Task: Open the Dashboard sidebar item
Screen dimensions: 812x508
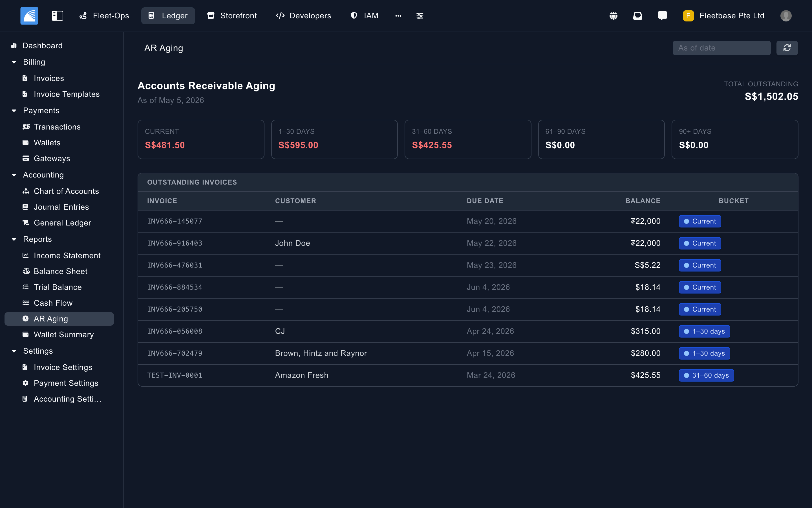Action: [37, 46]
